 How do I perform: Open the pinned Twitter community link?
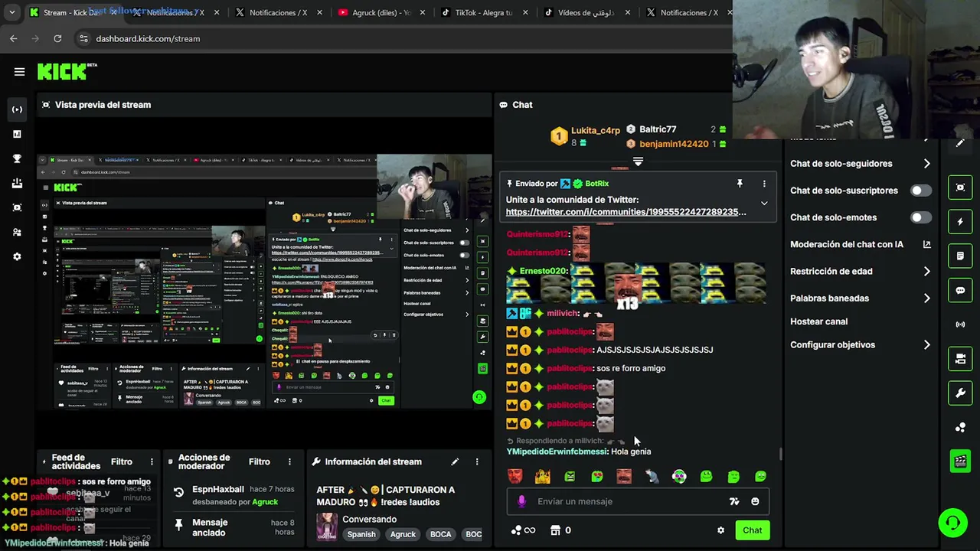[x=626, y=212]
